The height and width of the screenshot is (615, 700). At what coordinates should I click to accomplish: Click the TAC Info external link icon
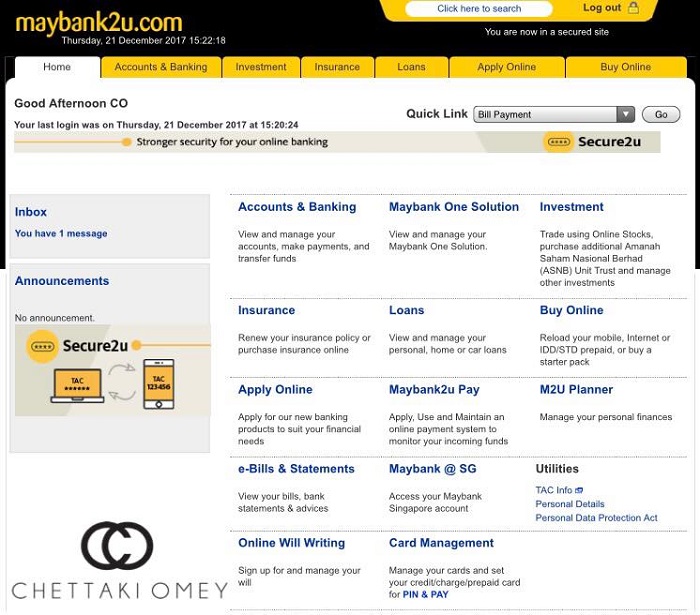tap(579, 490)
